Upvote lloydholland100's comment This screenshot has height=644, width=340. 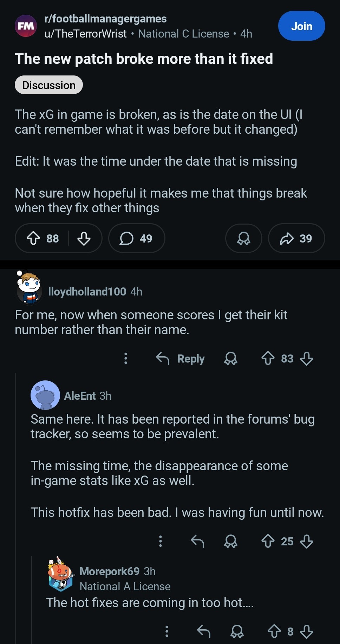click(268, 358)
